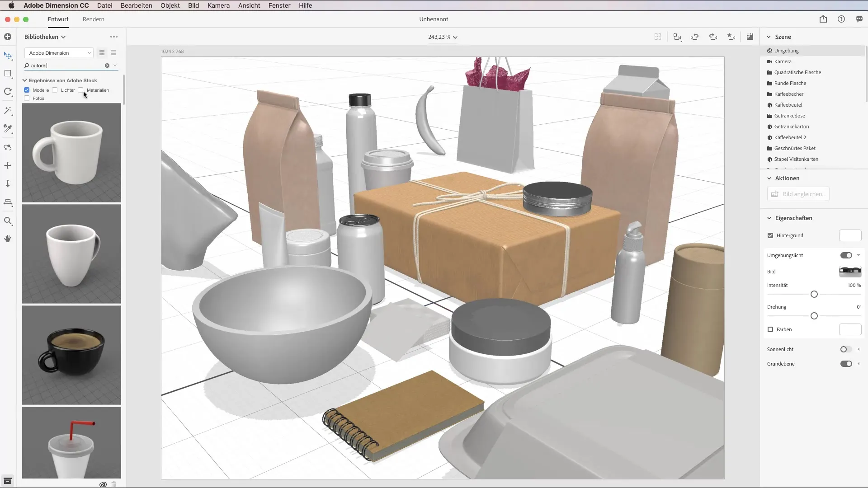This screenshot has height=488, width=868.
Task: Click the Horizon tool icon
Action: coord(8,202)
